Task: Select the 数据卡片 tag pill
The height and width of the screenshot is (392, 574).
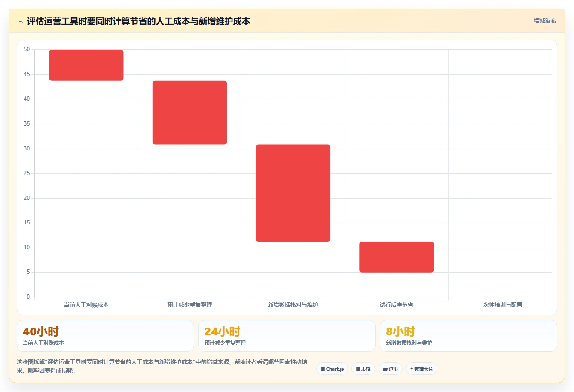Action: click(x=421, y=369)
